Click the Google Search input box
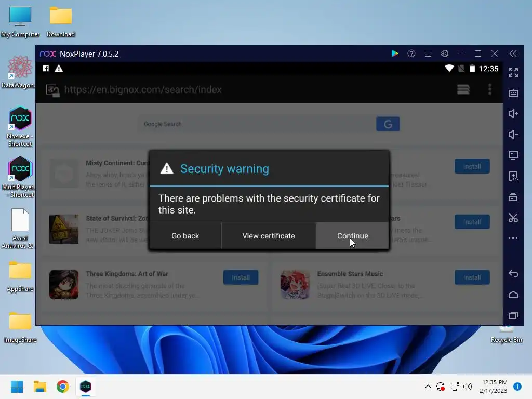This screenshot has width=532, height=399. pyautogui.click(x=257, y=124)
